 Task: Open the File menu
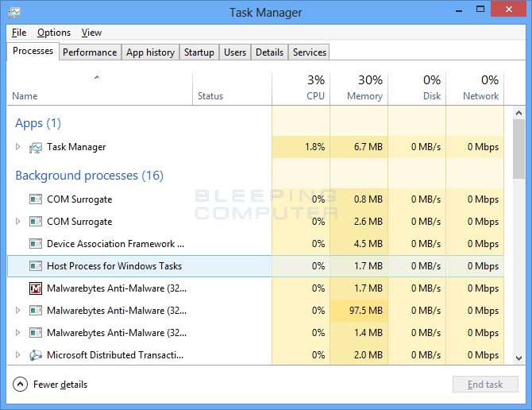[x=19, y=33]
